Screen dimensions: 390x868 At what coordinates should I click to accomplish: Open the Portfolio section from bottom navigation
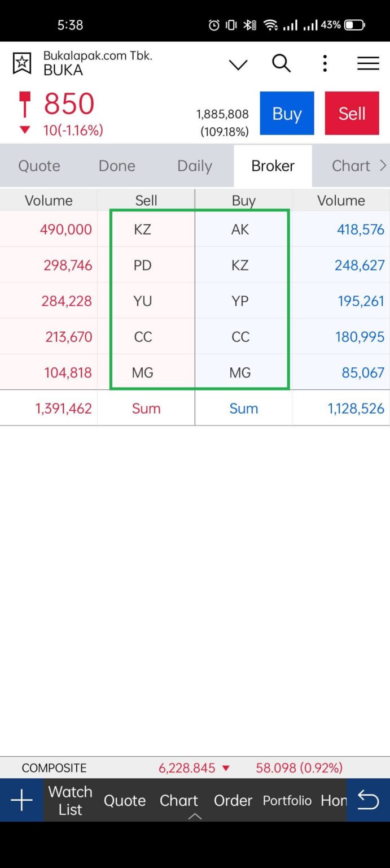(287, 800)
